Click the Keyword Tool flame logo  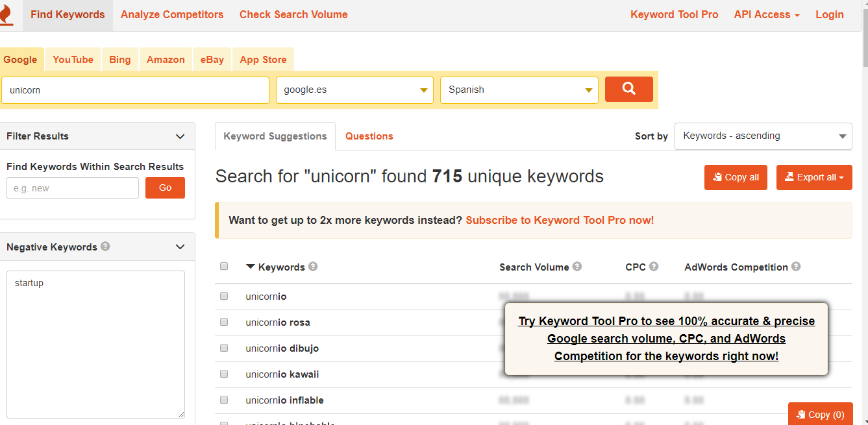tap(6, 15)
